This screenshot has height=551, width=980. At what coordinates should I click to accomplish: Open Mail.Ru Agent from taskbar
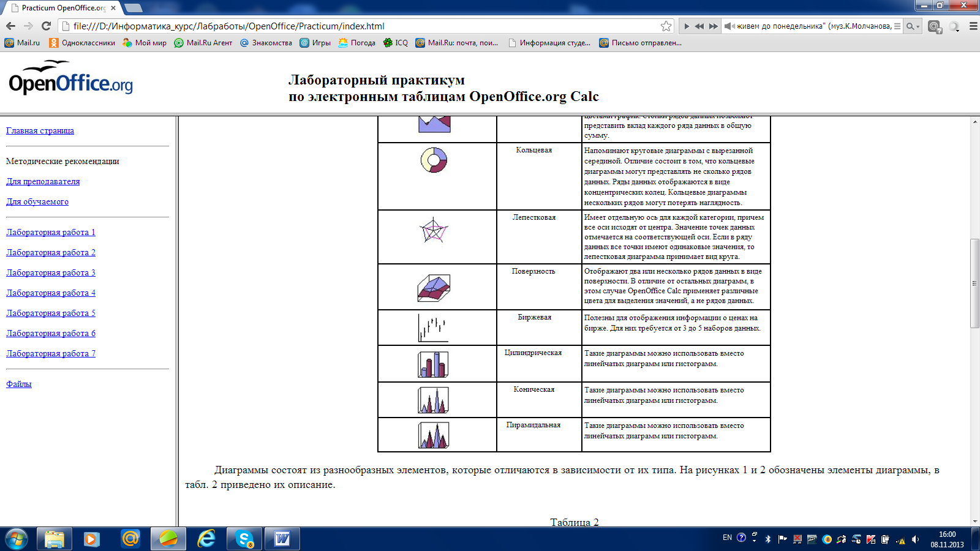130,539
